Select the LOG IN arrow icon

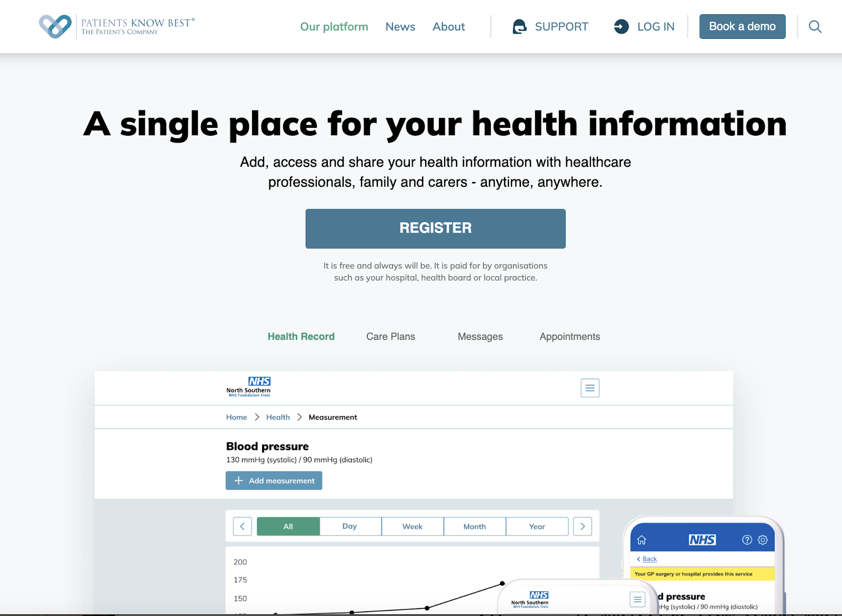(621, 26)
